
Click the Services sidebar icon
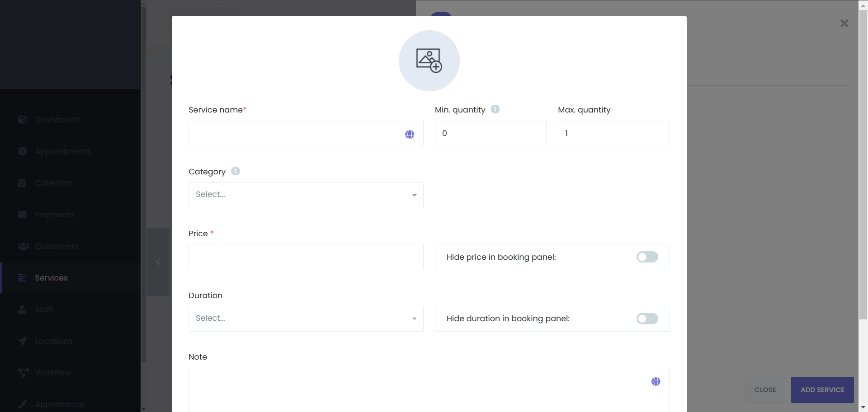22,278
